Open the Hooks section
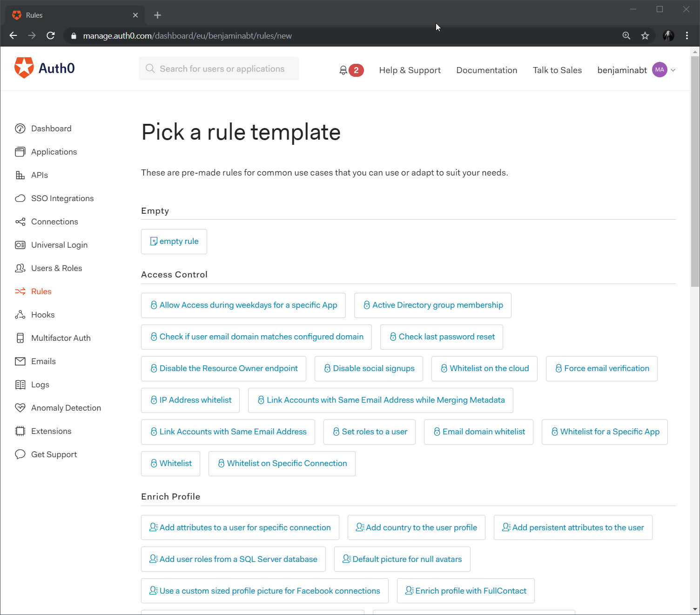The height and width of the screenshot is (615, 700). point(42,315)
